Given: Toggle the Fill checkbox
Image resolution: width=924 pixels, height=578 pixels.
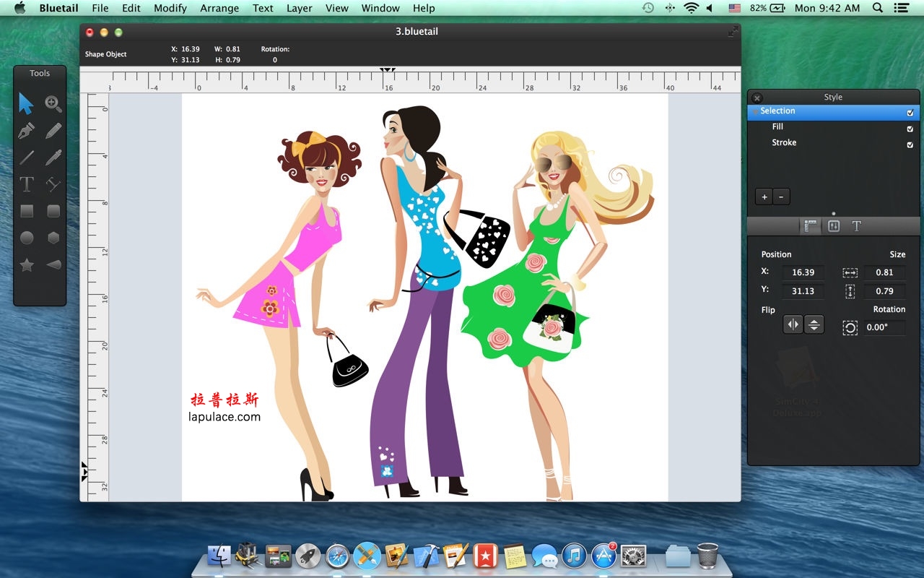Looking at the screenshot, I should (910, 129).
